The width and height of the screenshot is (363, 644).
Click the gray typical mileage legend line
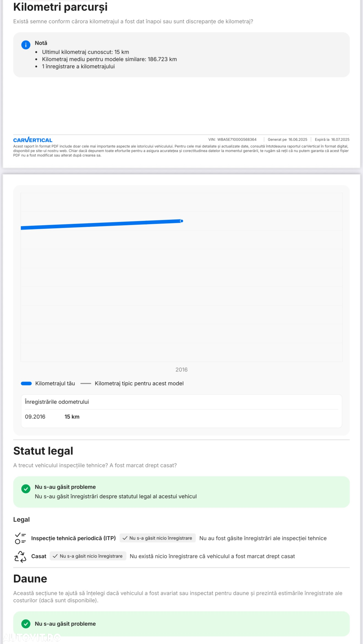[86, 383]
